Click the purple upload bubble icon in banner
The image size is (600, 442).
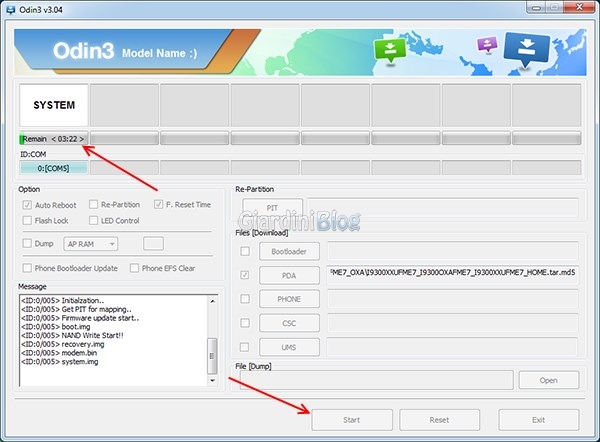[x=487, y=44]
